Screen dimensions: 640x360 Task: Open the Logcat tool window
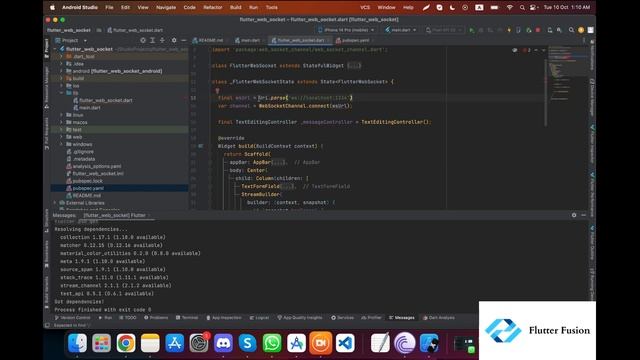click(x=259, y=318)
